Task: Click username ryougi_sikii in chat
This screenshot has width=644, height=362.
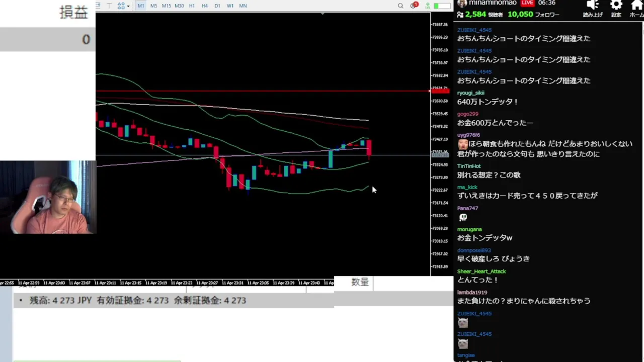Action: pos(470,93)
